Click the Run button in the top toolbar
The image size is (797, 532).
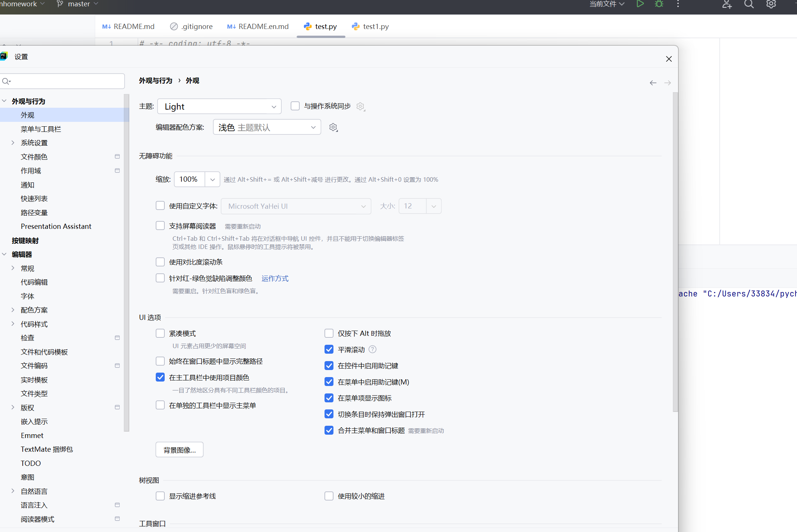tap(640, 4)
